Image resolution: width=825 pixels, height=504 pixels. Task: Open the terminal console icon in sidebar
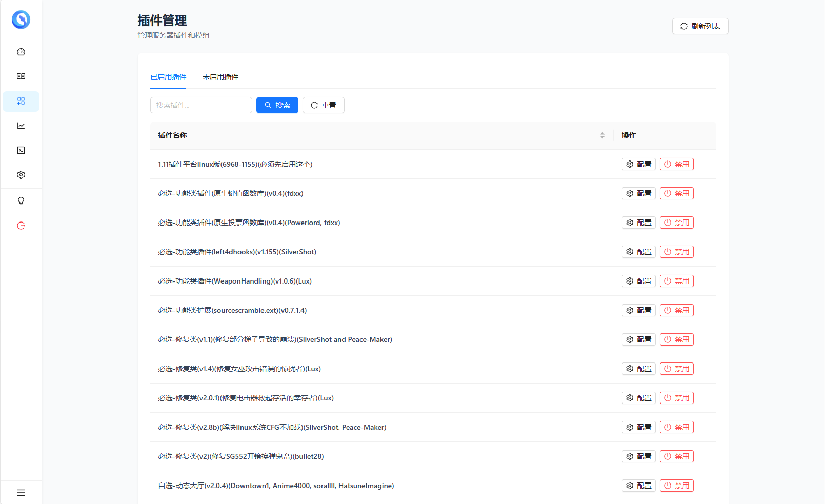click(21, 150)
